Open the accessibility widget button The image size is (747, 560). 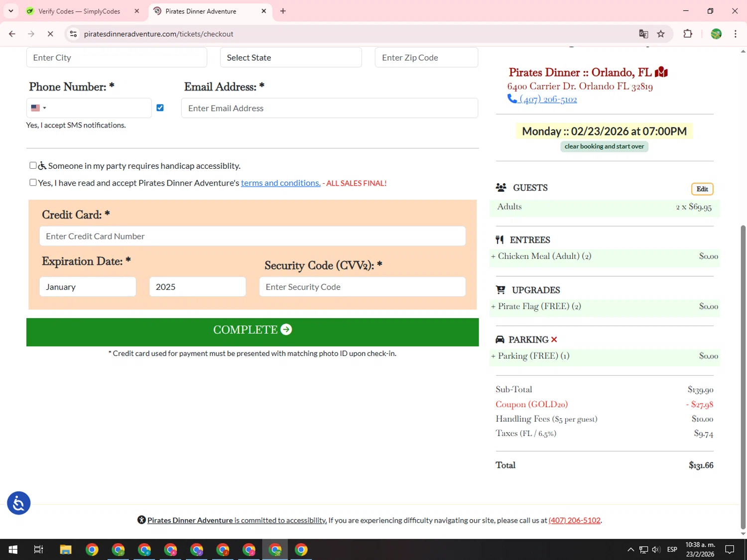pyautogui.click(x=19, y=503)
